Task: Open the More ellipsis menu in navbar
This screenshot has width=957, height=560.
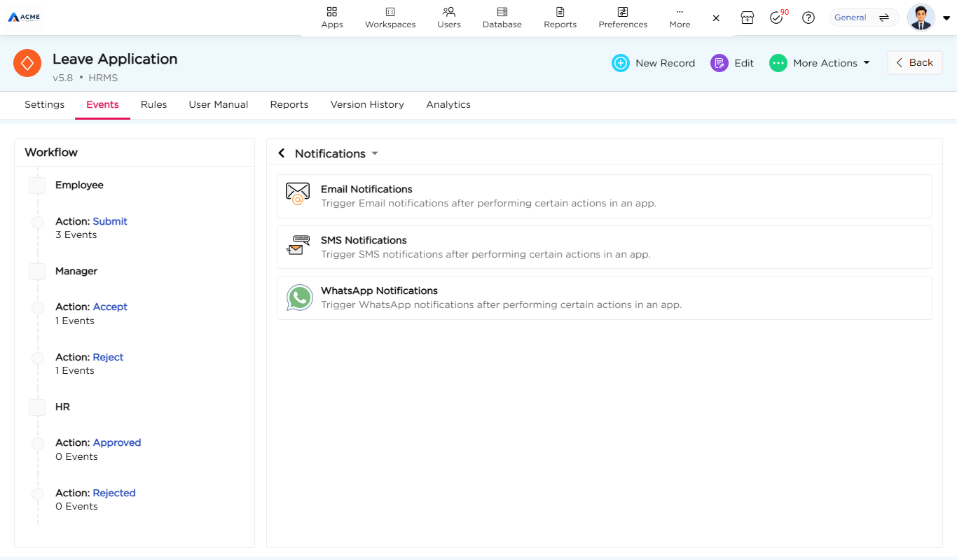Action: pyautogui.click(x=680, y=17)
